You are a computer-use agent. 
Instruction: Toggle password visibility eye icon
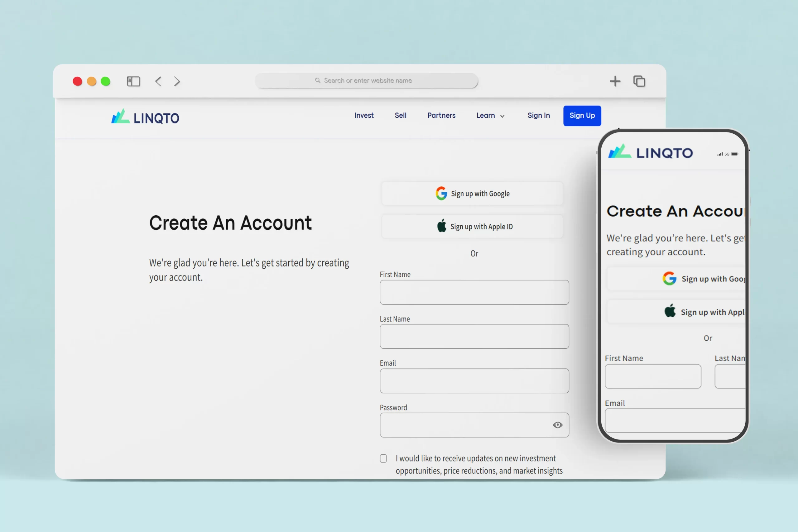pyautogui.click(x=557, y=425)
